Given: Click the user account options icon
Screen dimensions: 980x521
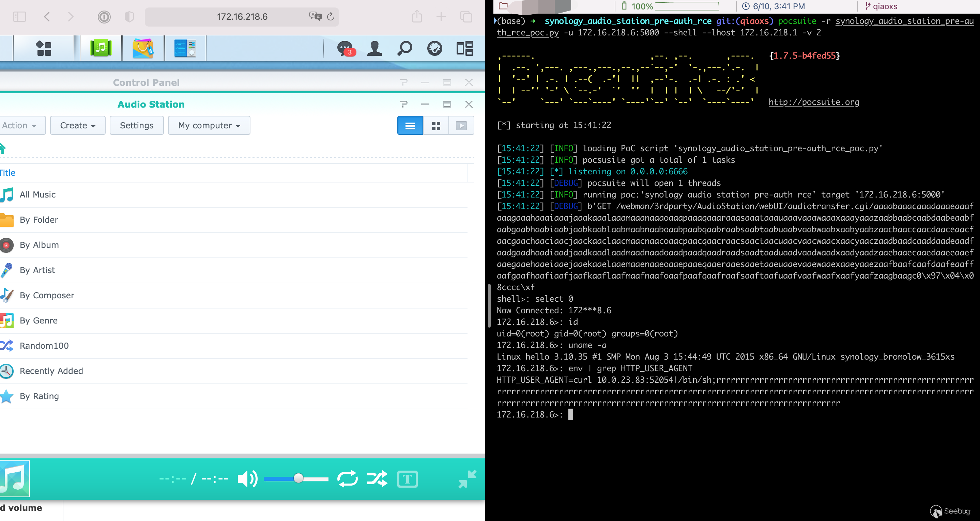Looking at the screenshot, I should point(374,48).
